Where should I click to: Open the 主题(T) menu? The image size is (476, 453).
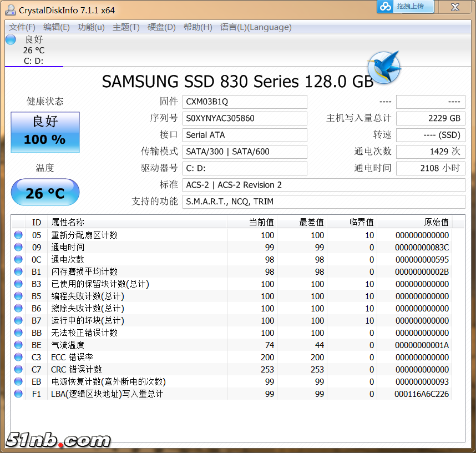[x=126, y=27]
